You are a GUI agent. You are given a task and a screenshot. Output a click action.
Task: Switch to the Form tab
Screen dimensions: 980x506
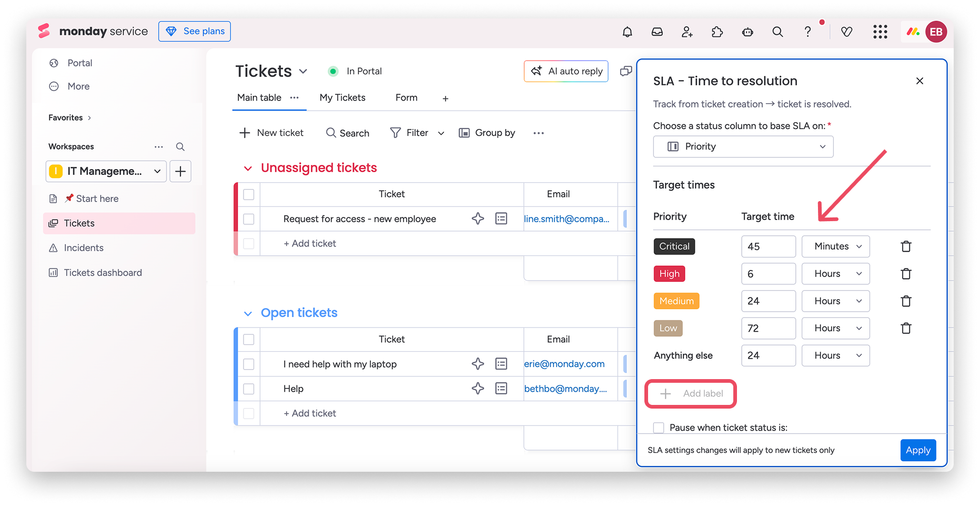point(407,97)
